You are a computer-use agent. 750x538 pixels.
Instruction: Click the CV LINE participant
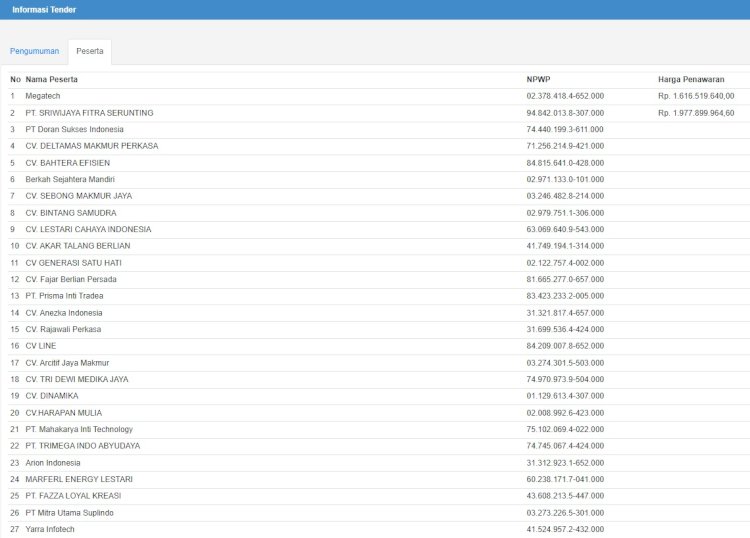(41, 346)
